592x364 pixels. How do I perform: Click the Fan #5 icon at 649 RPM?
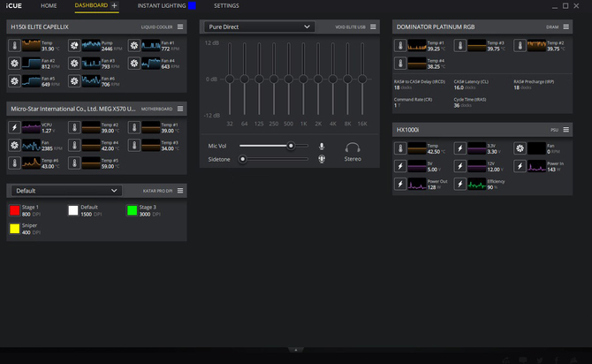[x=14, y=80]
